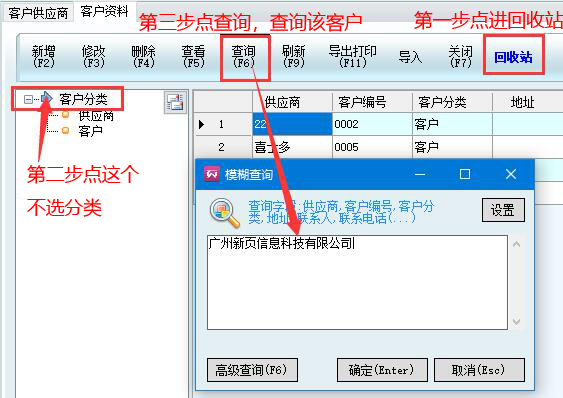Click the 查询(F6) toolbar button
Image resolution: width=563 pixels, height=398 pixels.
[243, 57]
